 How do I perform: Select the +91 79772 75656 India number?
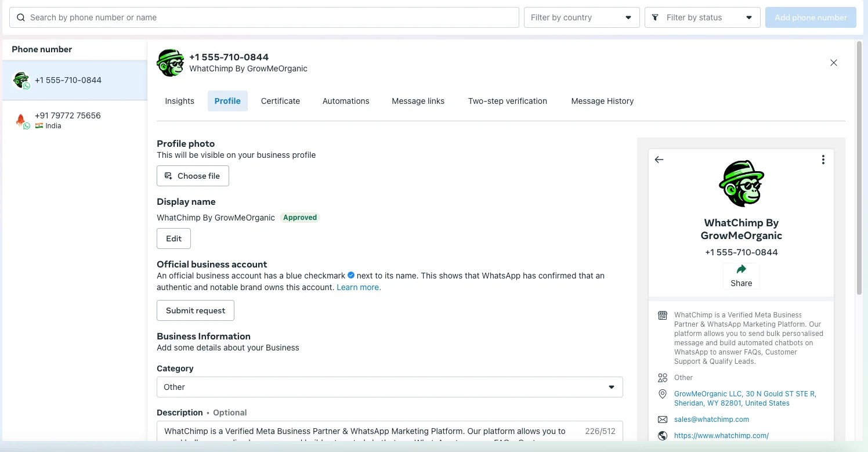pos(74,120)
